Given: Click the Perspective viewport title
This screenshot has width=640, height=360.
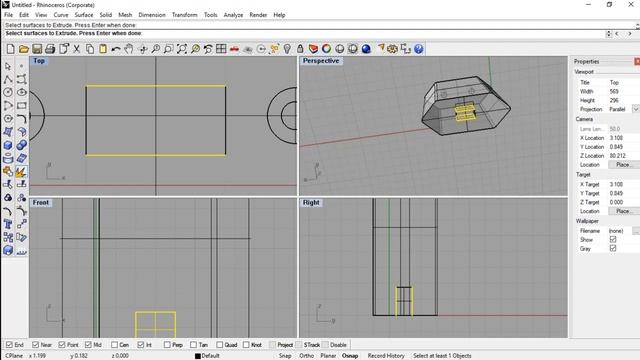Looking at the screenshot, I should click(321, 61).
